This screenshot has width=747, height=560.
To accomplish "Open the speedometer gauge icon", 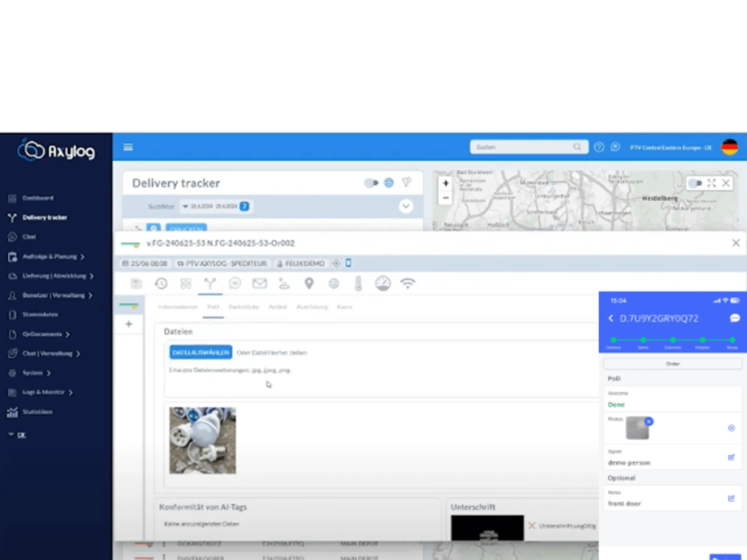I will point(383,283).
